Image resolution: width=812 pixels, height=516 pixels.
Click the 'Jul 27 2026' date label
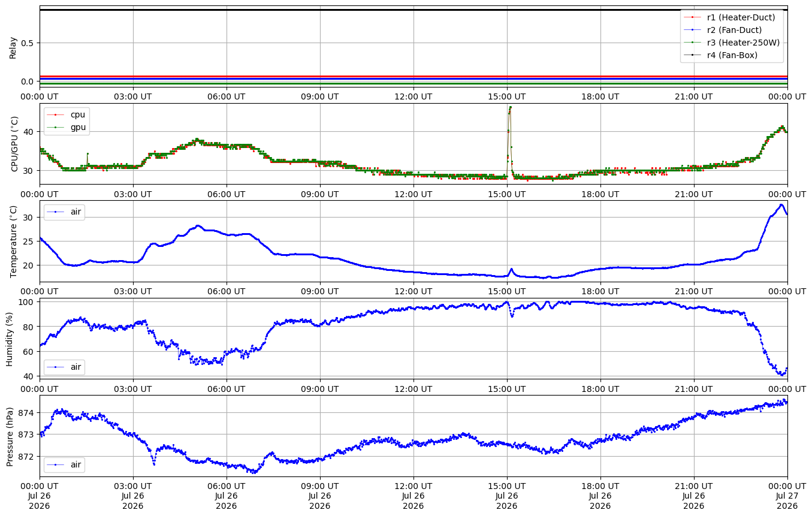787,501
